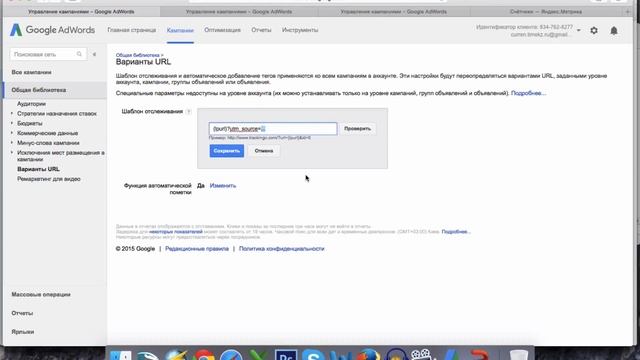Switch to the Яндекс.Метрика browser tab
This screenshot has width=640, height=360.
(546, 12)
